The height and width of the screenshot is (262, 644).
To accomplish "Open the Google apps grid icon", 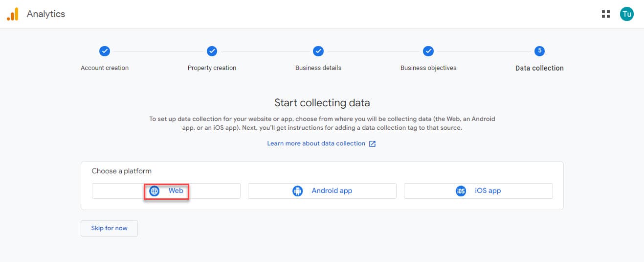I will point(606,14).
